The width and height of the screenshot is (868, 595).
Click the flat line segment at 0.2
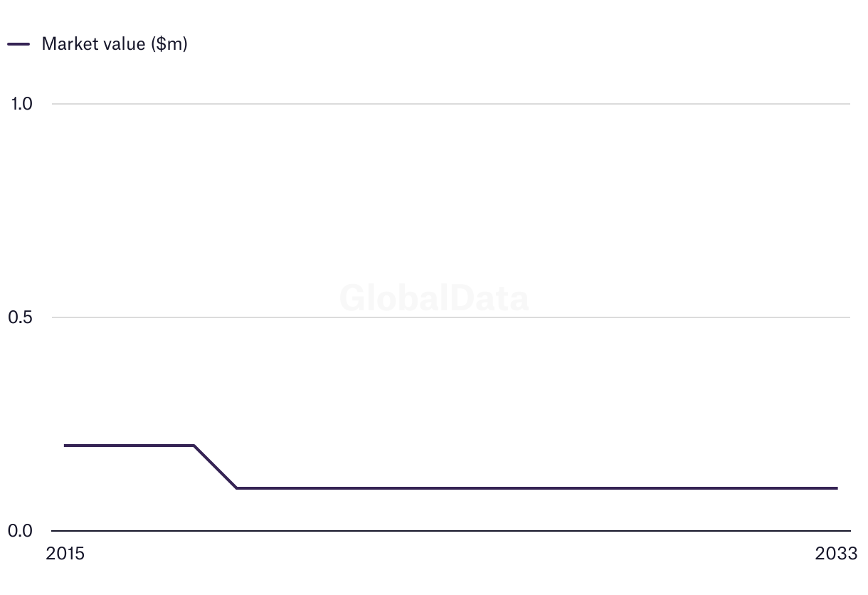click(x=128, y=446)
